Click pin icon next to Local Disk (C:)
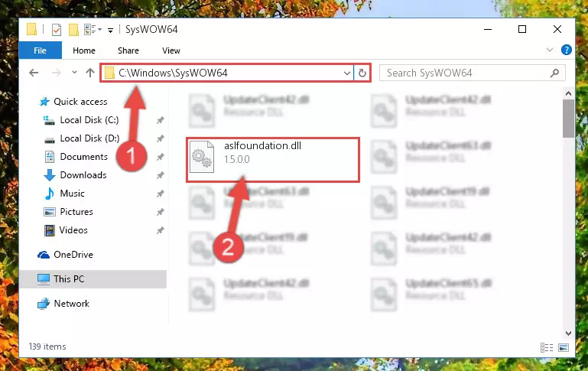The image size is (588, 371). coord(161,120)
